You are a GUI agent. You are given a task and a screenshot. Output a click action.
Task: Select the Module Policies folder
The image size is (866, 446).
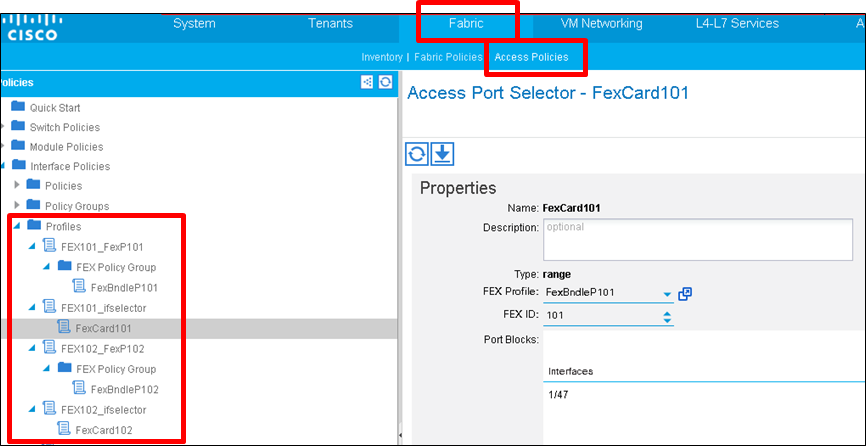point(66,147)
